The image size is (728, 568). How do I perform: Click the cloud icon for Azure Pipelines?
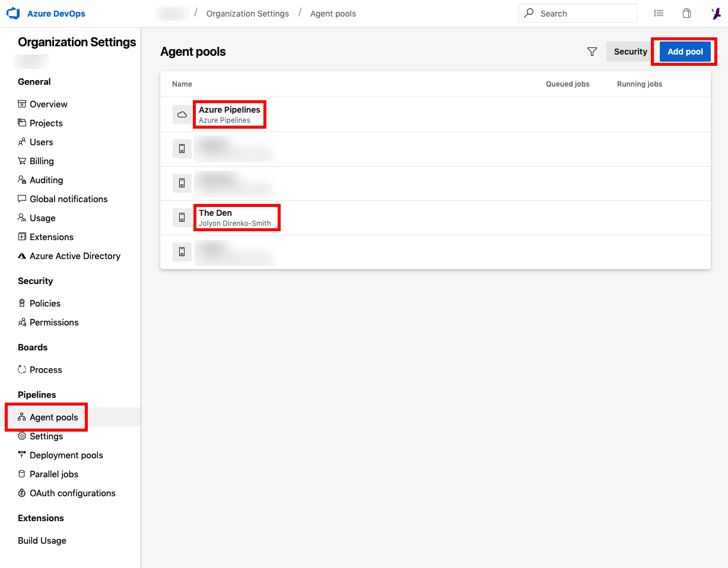(182, 114)
